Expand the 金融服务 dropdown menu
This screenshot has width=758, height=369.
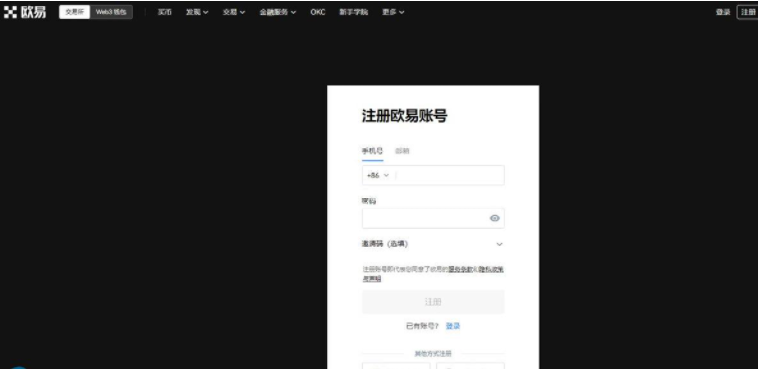278,12
